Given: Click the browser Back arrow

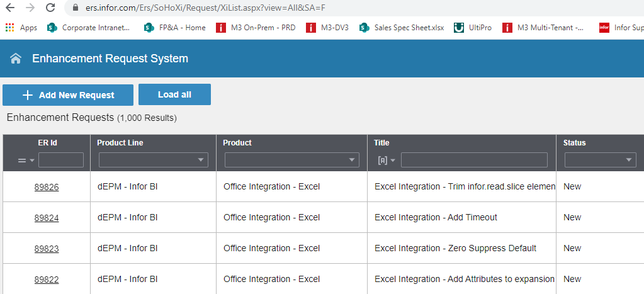Looking at the screenshot, I should [x=10, y=8].
